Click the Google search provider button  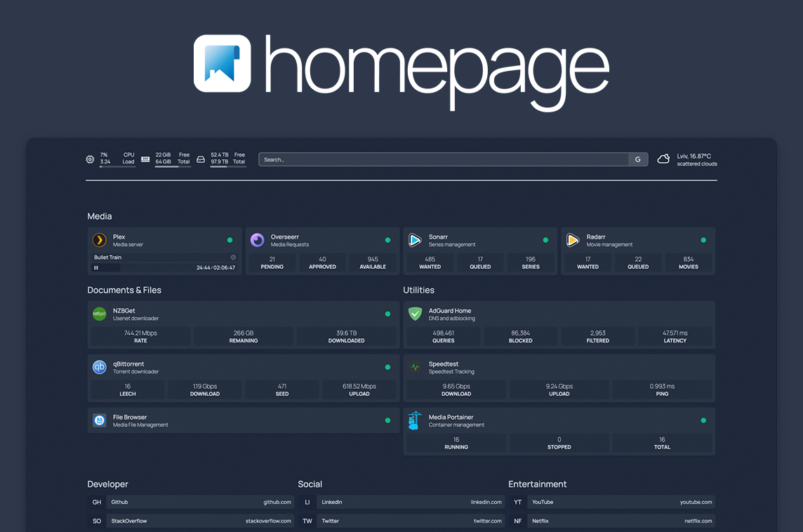coord(638,159)
